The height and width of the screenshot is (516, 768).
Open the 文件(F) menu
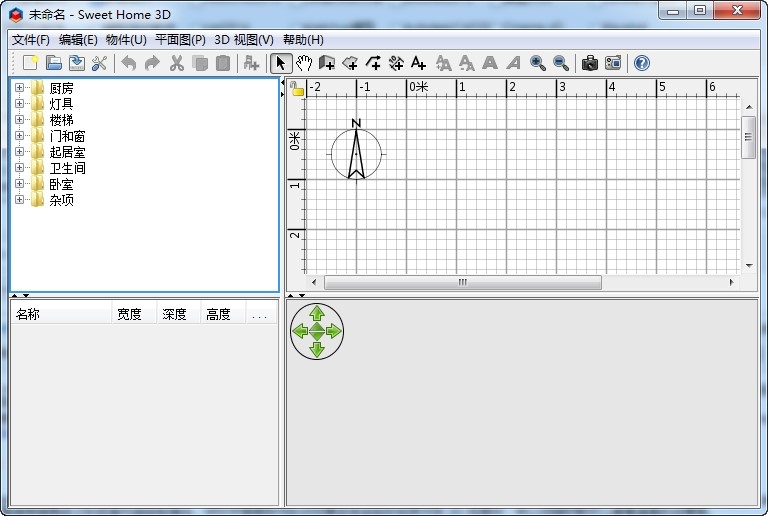coord(31,40)
